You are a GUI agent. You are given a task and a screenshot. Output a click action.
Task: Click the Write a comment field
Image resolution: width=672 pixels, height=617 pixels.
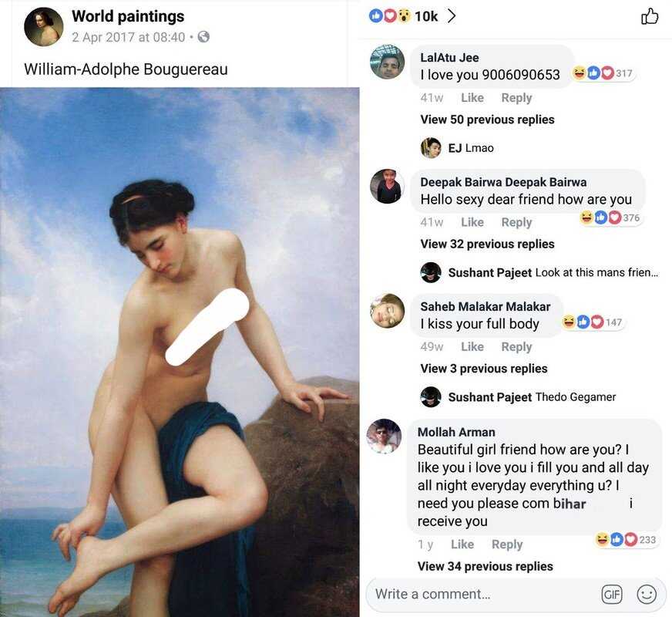[486, 595]
